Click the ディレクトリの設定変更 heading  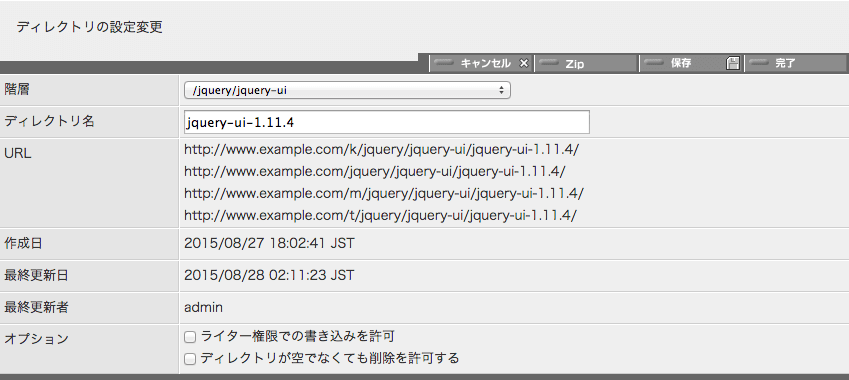coord(89,28)
